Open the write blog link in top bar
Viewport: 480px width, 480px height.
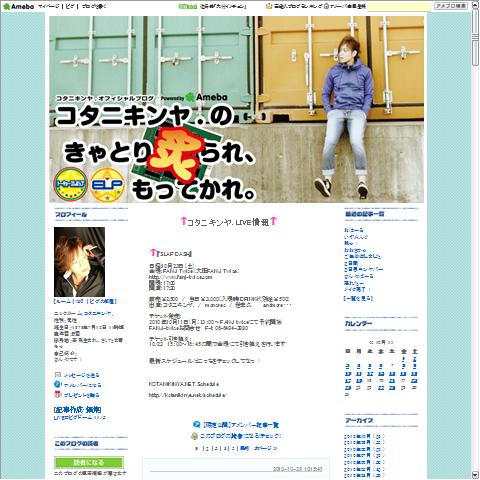[94, 6]
